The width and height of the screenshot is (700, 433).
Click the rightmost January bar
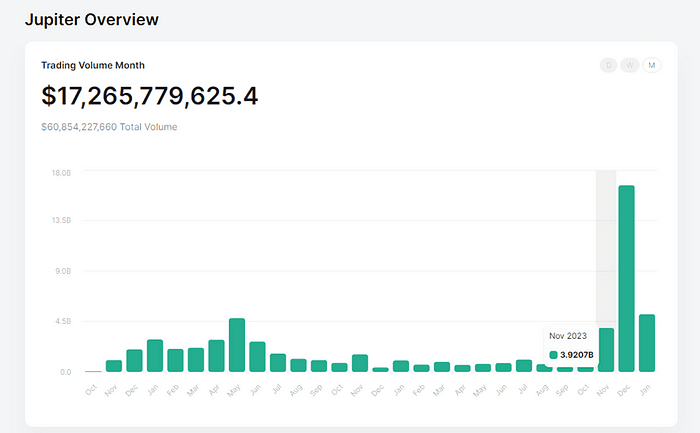(647, 343)
